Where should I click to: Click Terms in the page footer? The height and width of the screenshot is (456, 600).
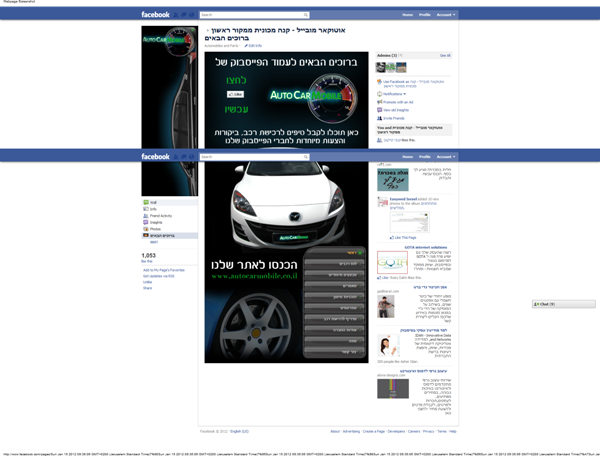point(442,432)
